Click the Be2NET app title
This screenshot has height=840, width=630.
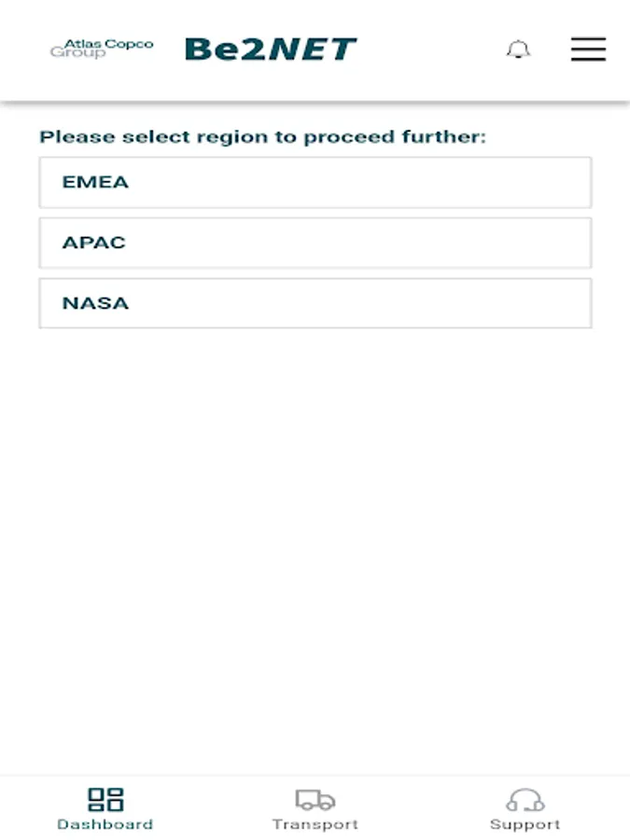[x=269, y=49]
